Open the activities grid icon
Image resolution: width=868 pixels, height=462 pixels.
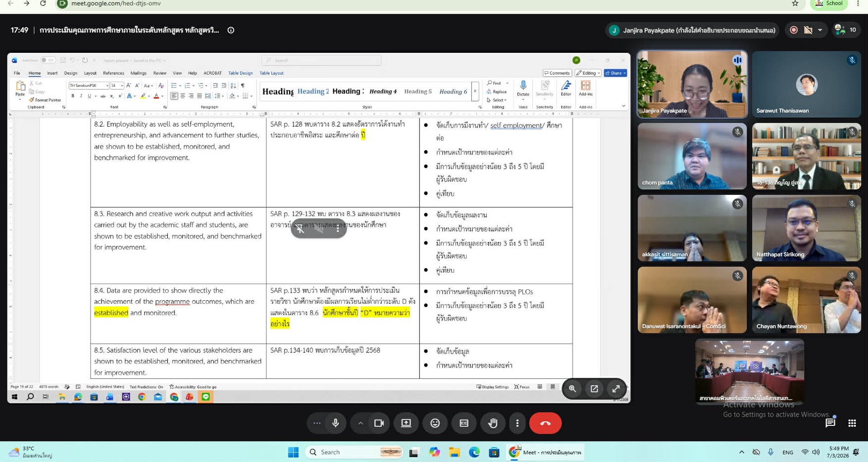pos(852,423)
